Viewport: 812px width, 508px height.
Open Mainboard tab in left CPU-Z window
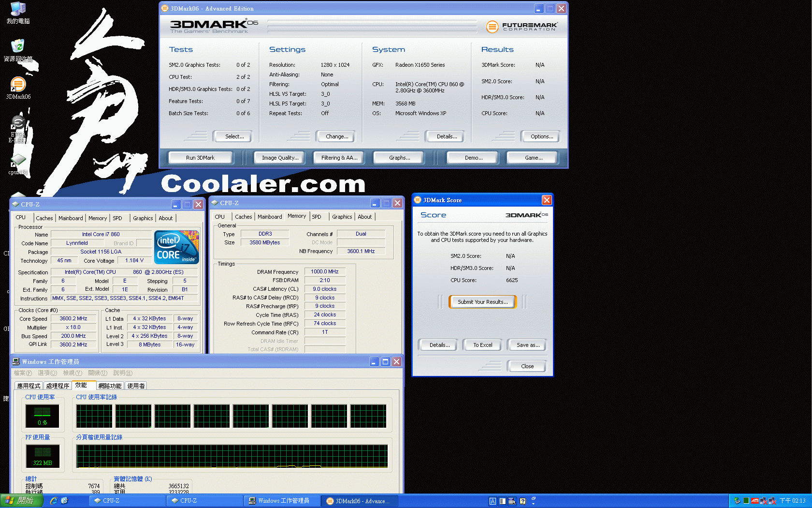tap(71, 218)
